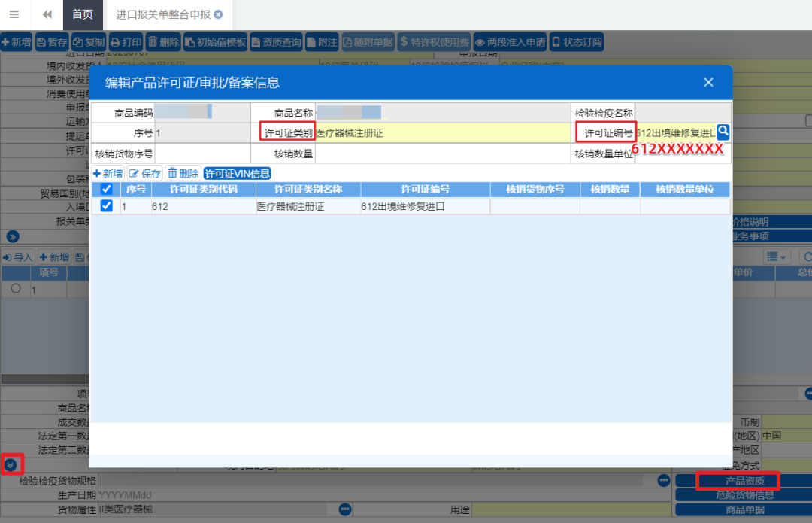Click the 删除 trash icon in dialog

[x=172, y=173]
